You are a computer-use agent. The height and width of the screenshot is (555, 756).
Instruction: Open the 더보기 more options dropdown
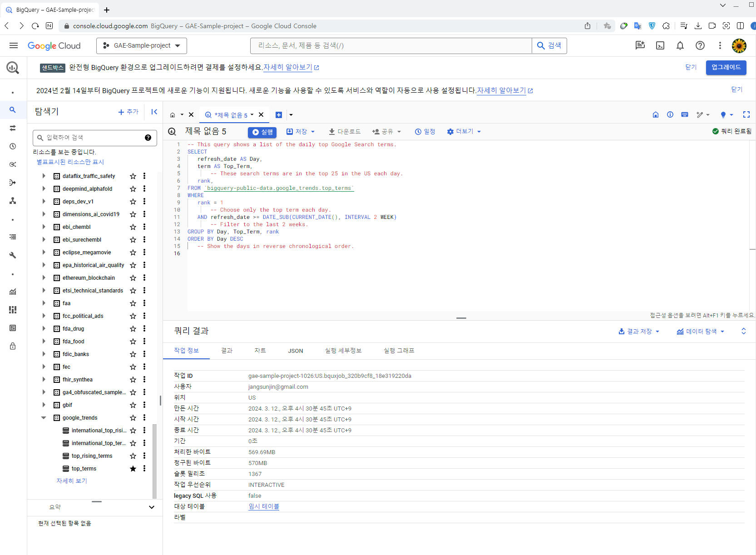coord(464,132)
